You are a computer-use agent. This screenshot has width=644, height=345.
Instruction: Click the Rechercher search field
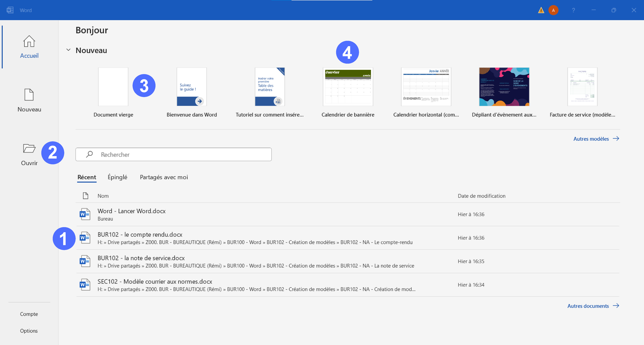point(173,155)
